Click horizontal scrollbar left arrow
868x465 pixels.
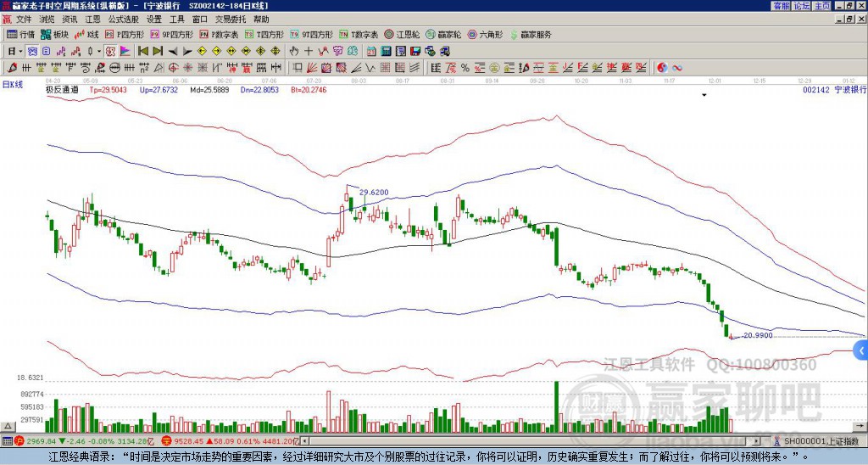click(304, 441)
